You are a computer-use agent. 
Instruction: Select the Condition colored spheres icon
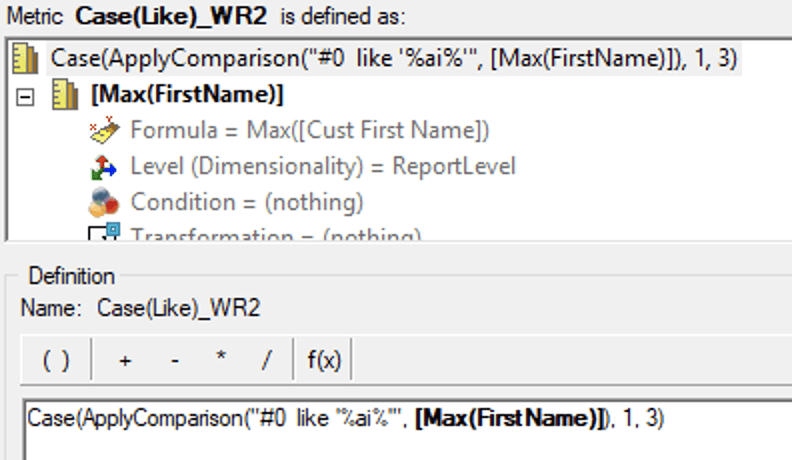104,202
